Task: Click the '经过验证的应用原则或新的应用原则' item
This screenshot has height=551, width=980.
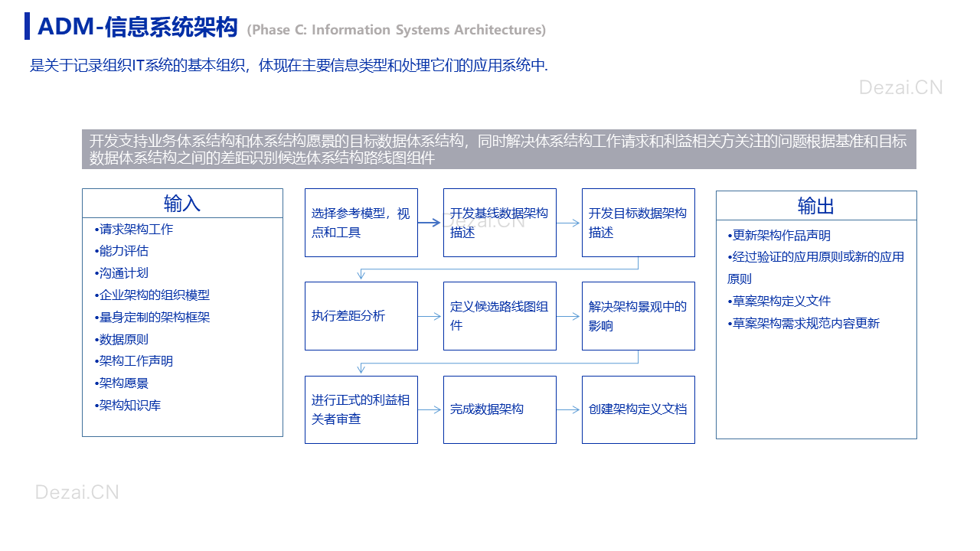Action: click(x=815, y=268)
